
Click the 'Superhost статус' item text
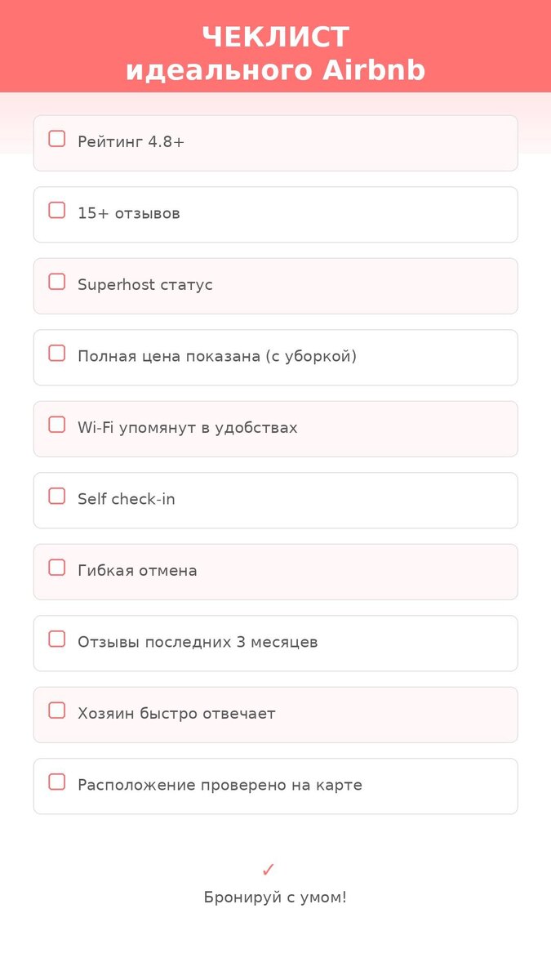pyautogui.click(x=144, y=285)
